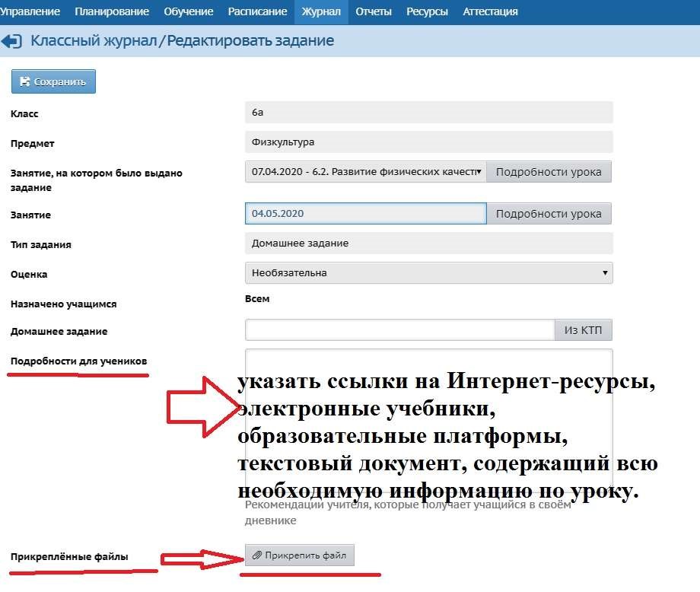Open the Планирование menu
Viewport: 700px width, 592px height.
click(x=112, y=11)
